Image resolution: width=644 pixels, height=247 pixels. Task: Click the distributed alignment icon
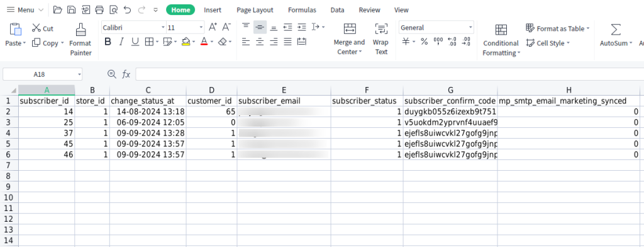click(301, 42)
